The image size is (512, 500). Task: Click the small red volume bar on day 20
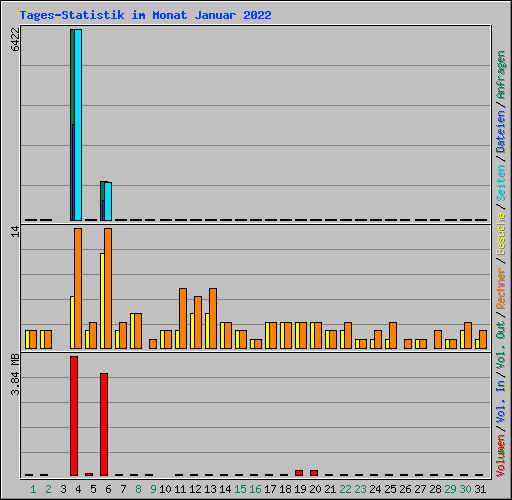tap(314, 473)
